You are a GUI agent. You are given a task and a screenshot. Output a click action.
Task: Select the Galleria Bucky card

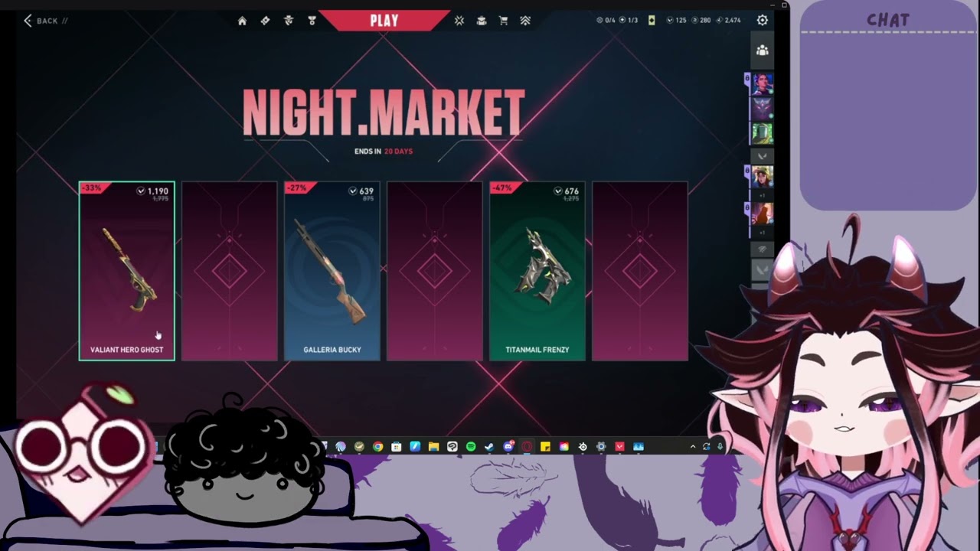332,271
